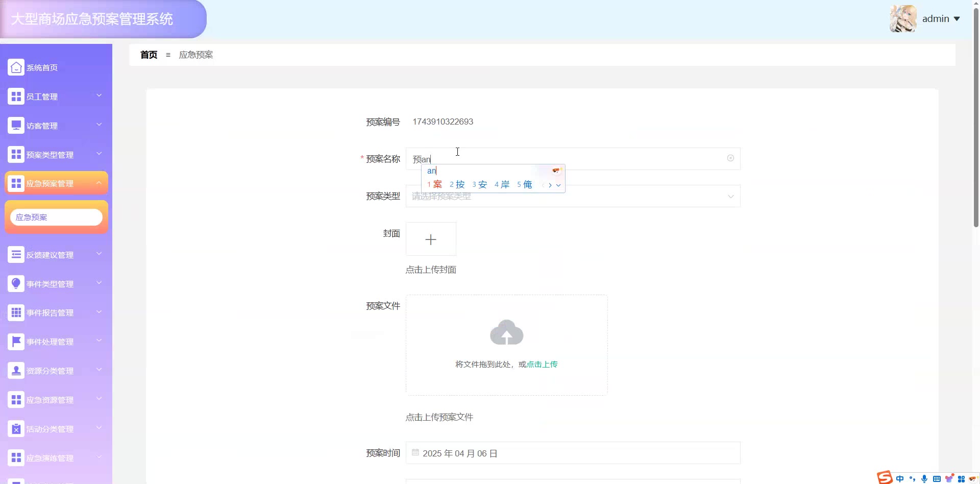Choose candidate 2 按 in IME popup
The image size is (980, 484).
point(457,184)
